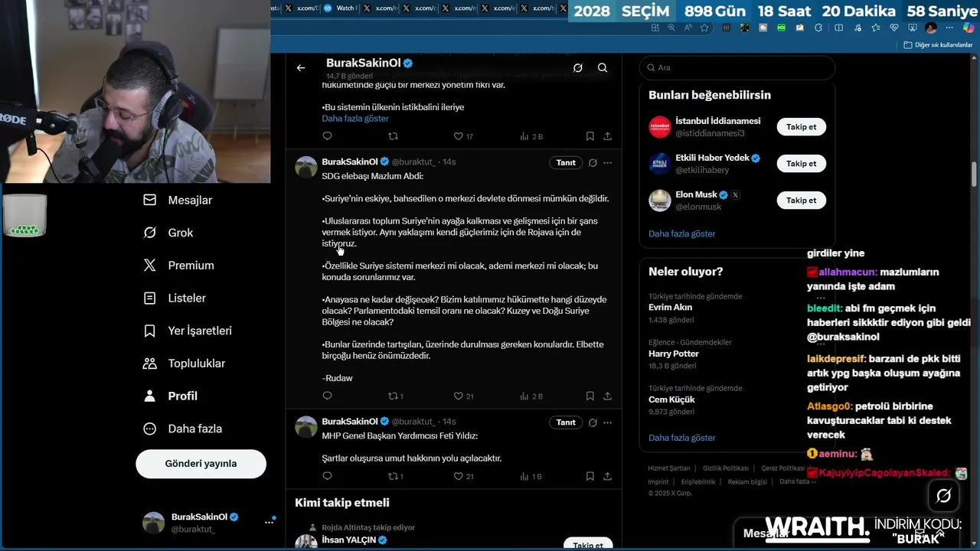This screenshot has height=551, width=980.
Task: Open Diğer sık kullanılanlar bookmarks folder
Action: pyautogui.click(x=938, y=45)
